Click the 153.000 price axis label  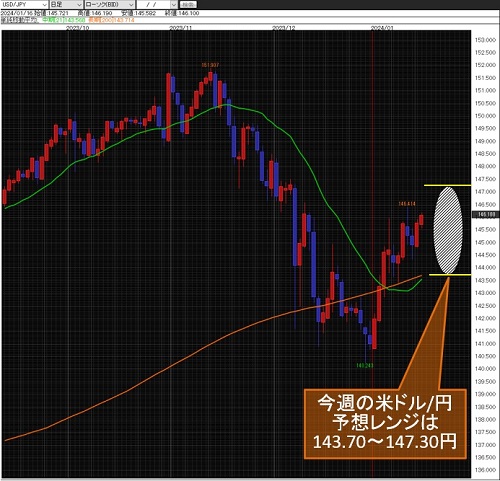click(485, 40)
